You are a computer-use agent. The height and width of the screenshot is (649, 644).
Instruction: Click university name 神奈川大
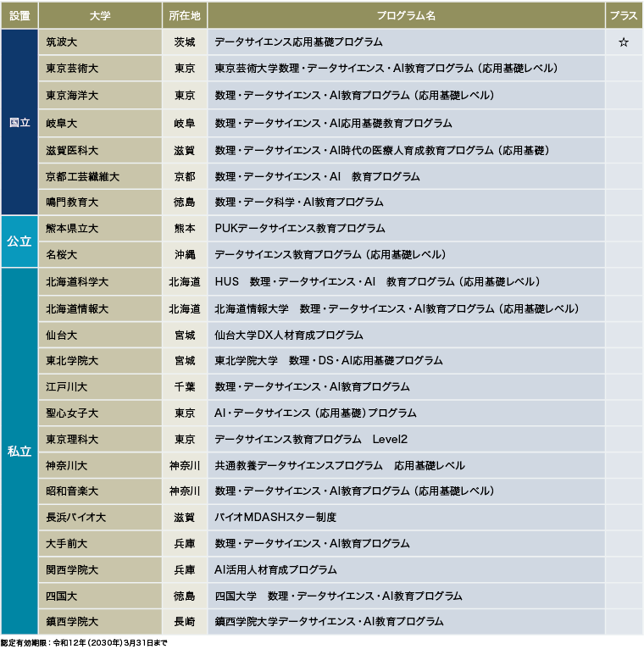[67, 466]
